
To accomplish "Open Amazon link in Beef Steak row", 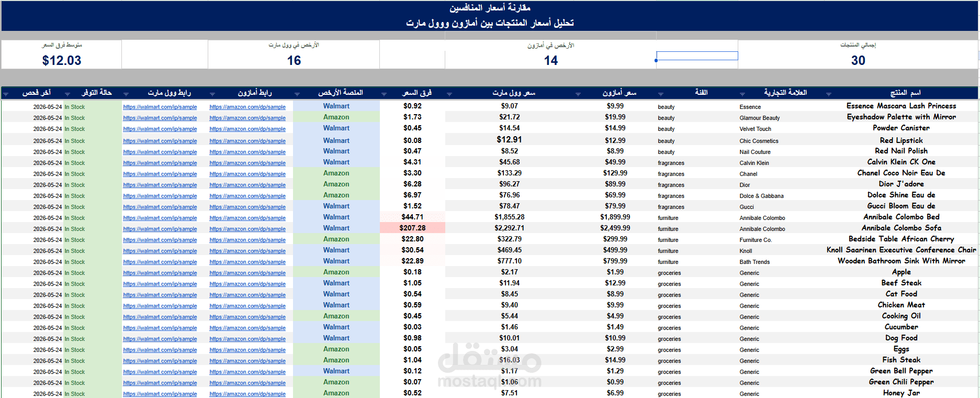I will click(247, 284).
